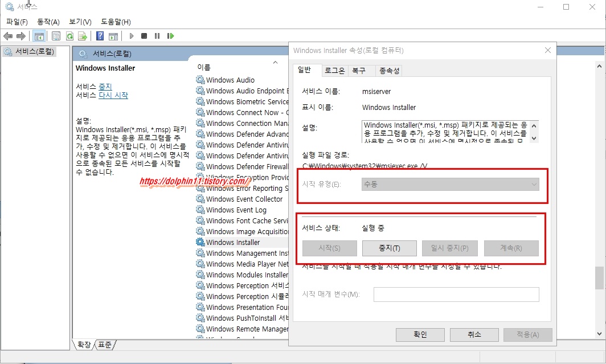Click gear icon of Windows Modules Installer
Screen dimensions: 606x364
(200, 275)
